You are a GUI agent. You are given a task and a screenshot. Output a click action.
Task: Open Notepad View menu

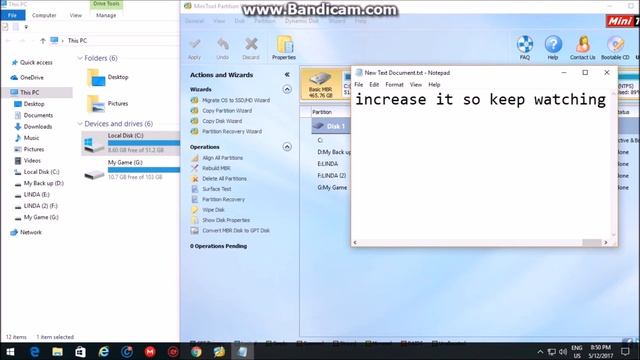coord(416,84)
